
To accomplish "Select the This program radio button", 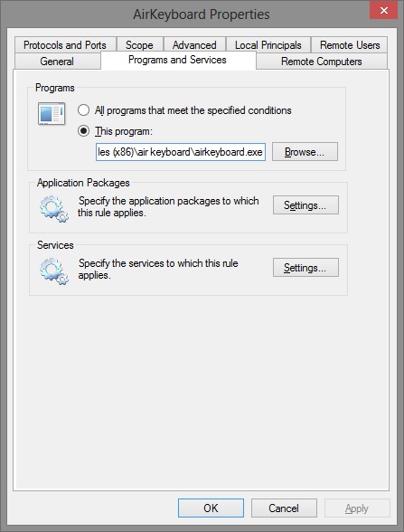I will coord(84,130).
